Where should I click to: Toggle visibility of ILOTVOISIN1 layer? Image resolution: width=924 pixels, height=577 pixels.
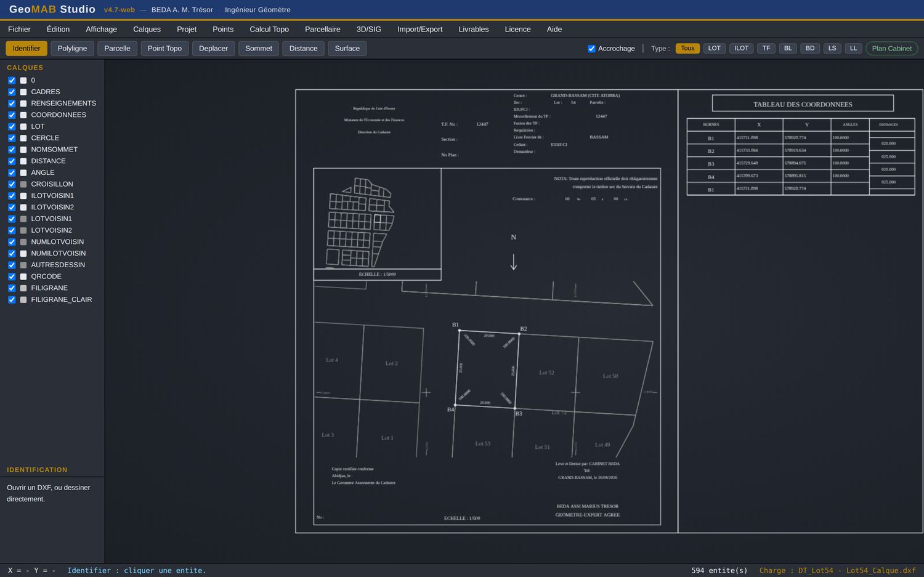(x=12, y=196)
